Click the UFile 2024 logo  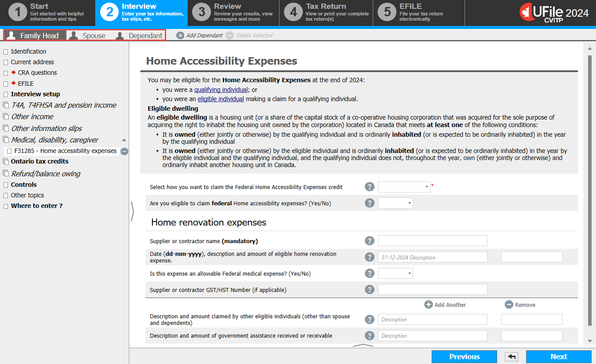click(554, 13)
